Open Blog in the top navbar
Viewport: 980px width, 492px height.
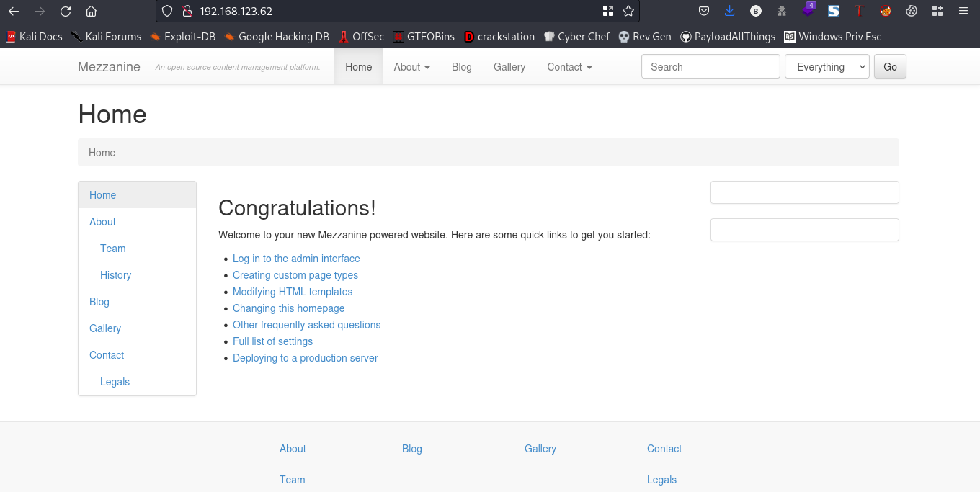462,67
